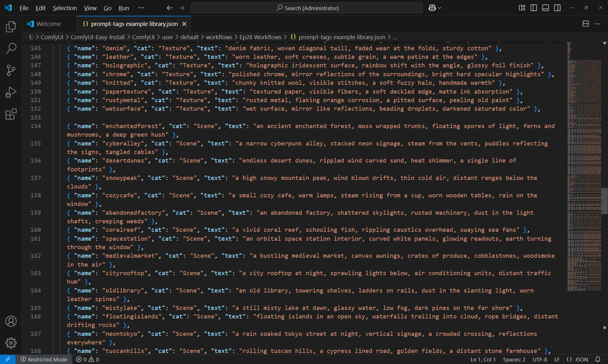Click the "enchantedforest" name value
Image resolution: width=608 pixels, height=364 pixels.
[x=132, y=126]
